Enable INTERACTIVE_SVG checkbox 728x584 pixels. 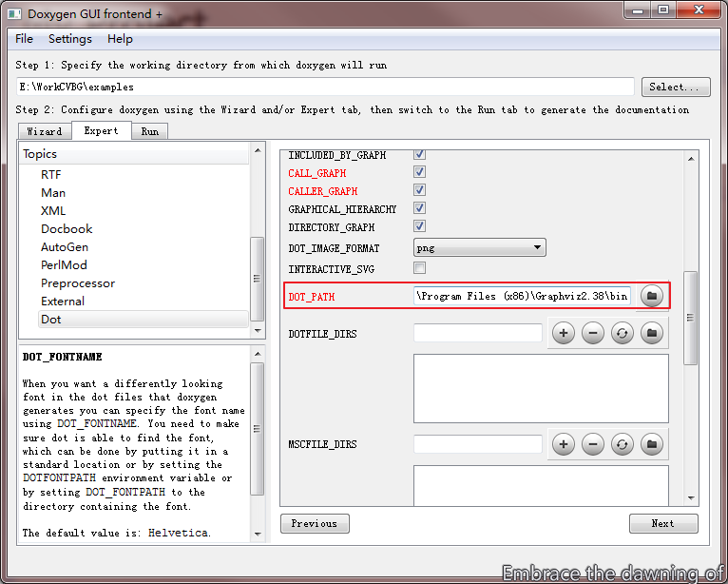419,268
